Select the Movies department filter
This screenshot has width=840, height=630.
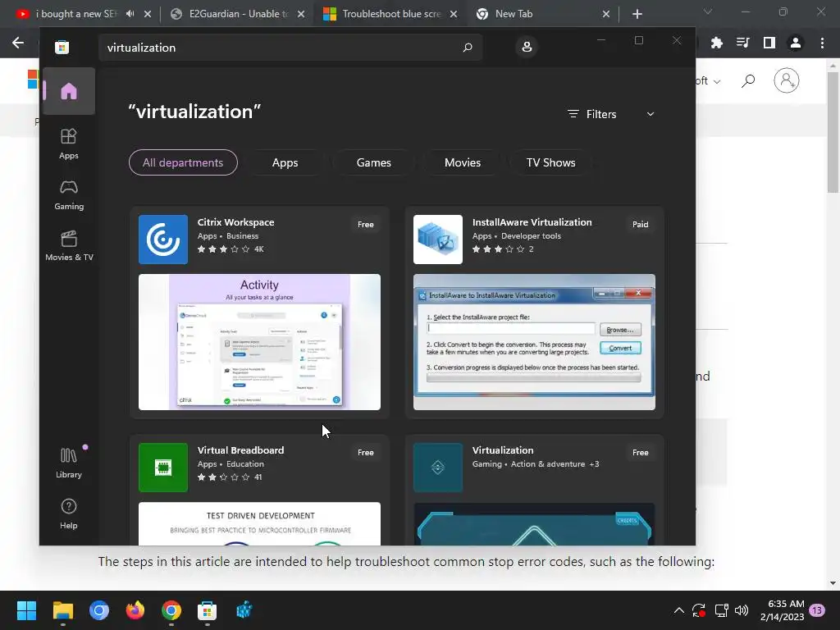463,163
